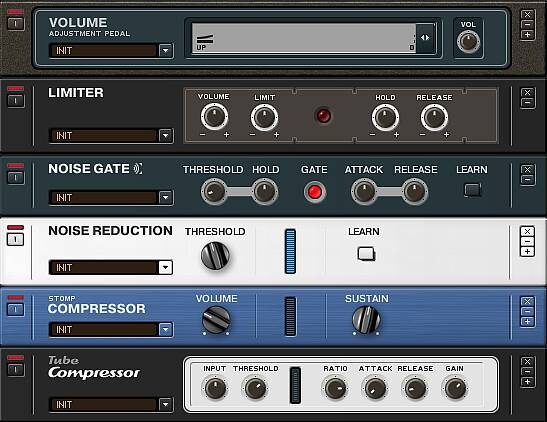The image size is (547, 422).
Task: Click the Noise Gate RELEASE knob
Action: click(x=415, y=191)
